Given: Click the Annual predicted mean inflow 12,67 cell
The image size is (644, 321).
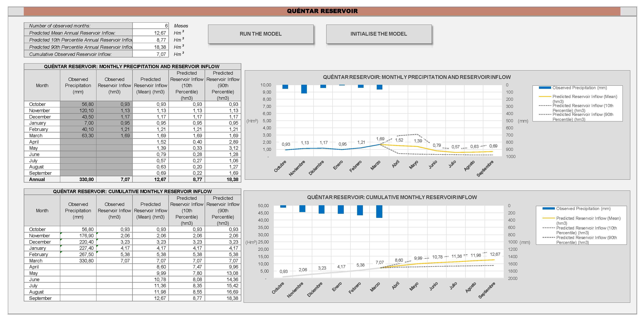Looking at the screenshot, I should click(x=150, y=179).
